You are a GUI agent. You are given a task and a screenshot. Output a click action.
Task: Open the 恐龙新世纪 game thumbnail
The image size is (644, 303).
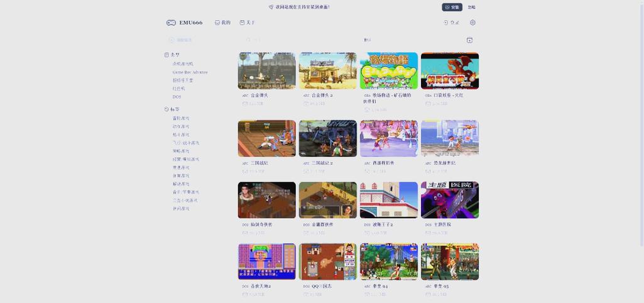coord(450,138)
